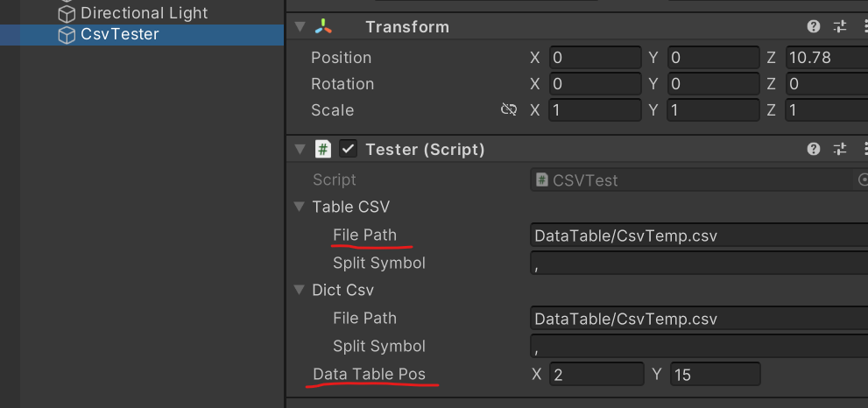Collapse the Transform component foldout arrow
This screenshot has width=868, height=408.
pyautogui.click(x=300, y=27)
